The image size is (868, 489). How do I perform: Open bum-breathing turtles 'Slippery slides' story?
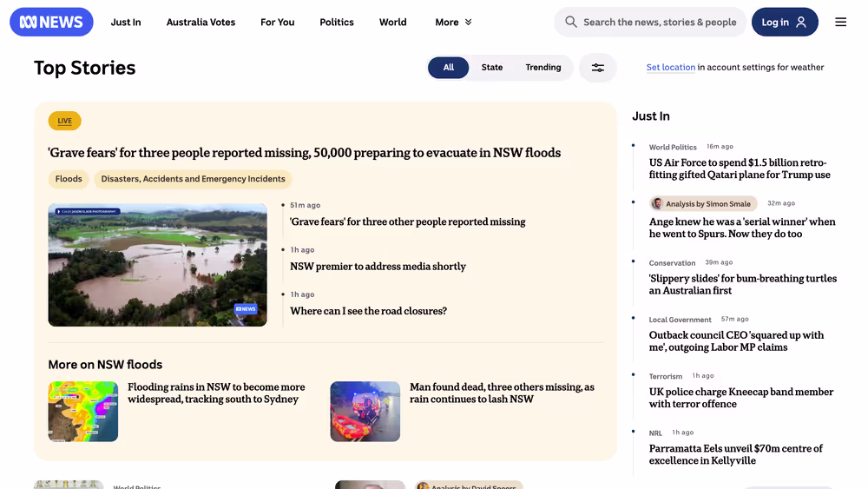[x=743, y=285]
